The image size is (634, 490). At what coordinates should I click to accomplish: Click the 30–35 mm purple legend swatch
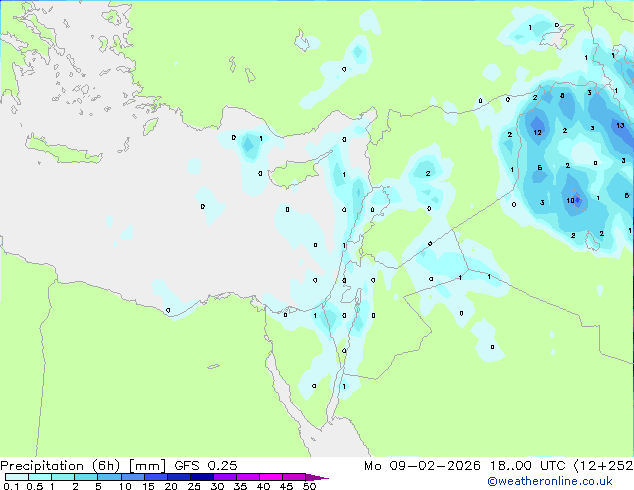pos(225,477)
